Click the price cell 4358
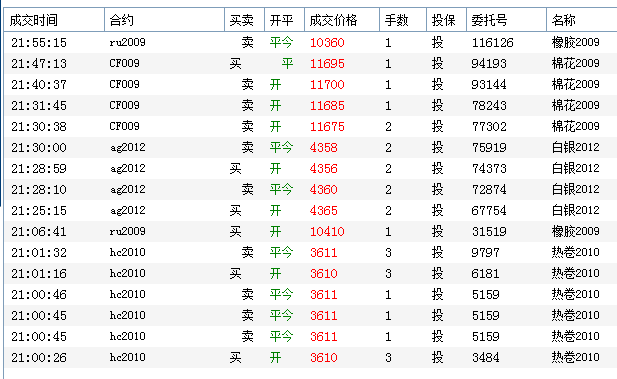The height and width of the screenshot is (379, 617). [x=323, y=148]
